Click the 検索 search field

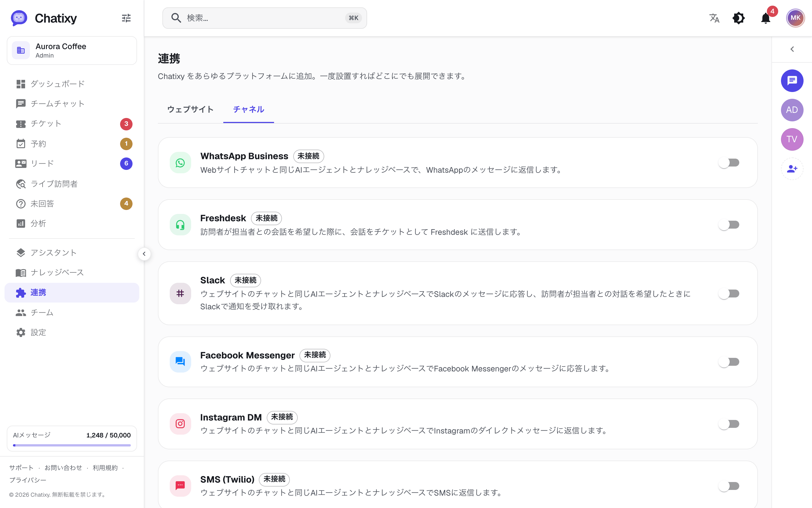pos(264,18)
